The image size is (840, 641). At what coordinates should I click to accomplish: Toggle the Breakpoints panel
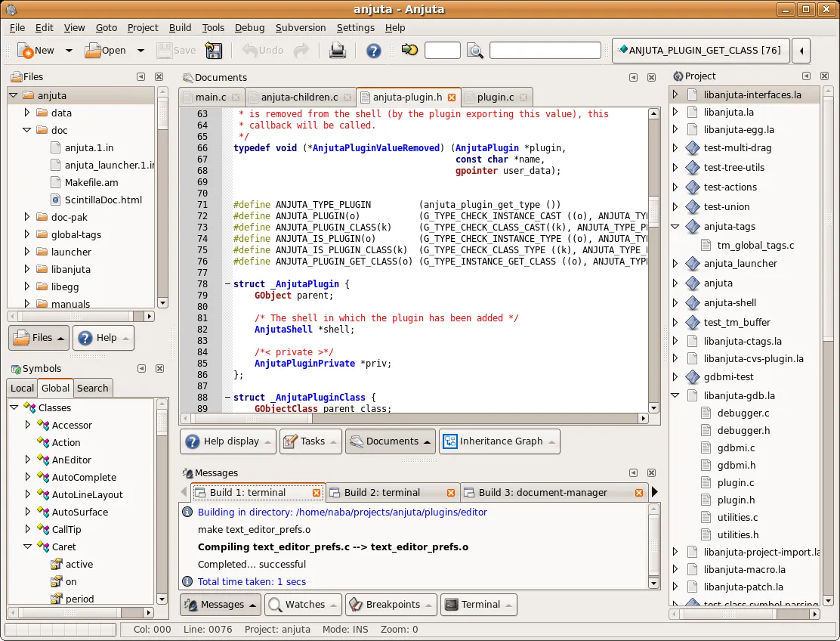pyautogui.click(x=391, y=604)
